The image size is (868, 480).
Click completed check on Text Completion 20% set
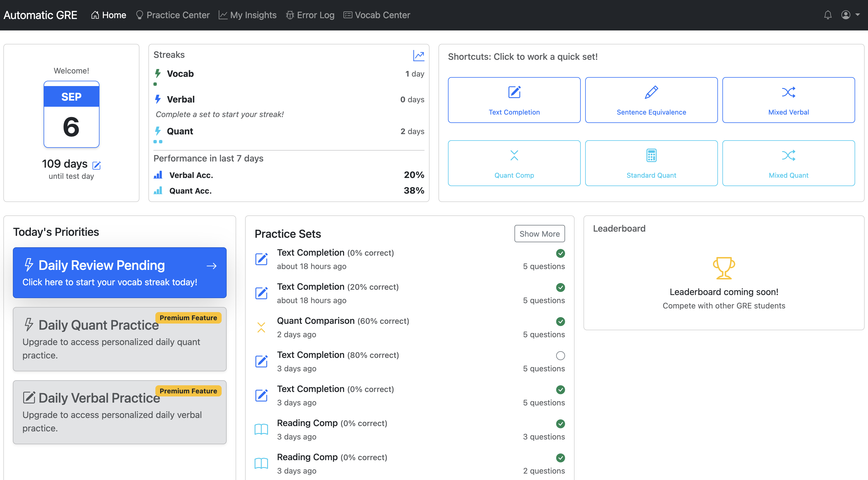coord(560,287)
